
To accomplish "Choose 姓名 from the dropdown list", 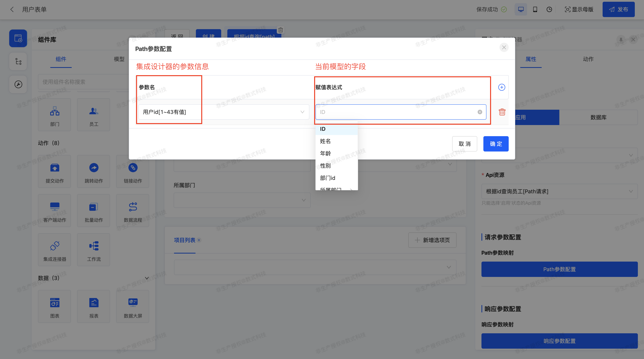I will [x=337, y=141].
